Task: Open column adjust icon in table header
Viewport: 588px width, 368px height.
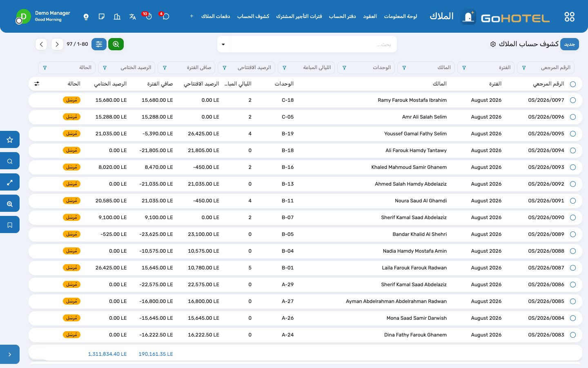Action: pos(37,84)
